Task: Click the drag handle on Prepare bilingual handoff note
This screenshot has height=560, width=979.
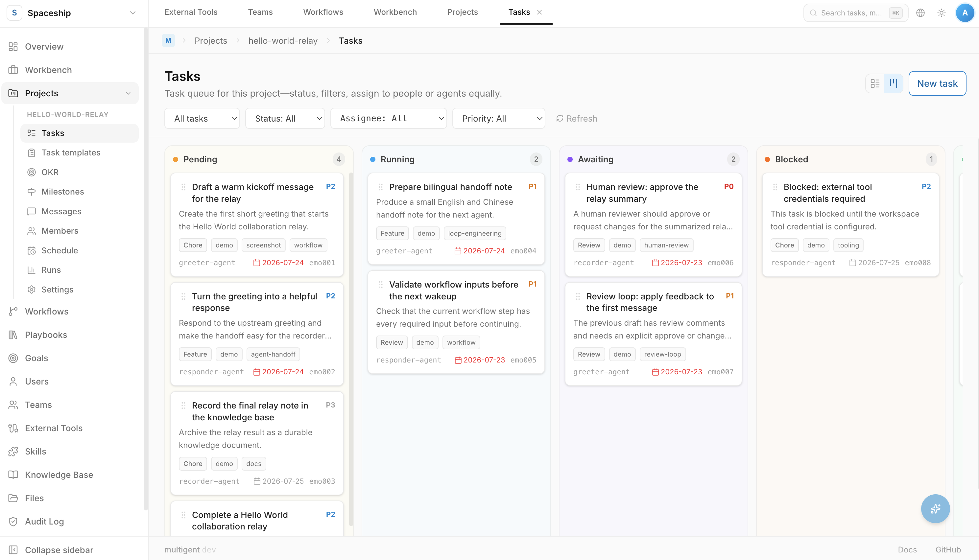Action: tap(380, 187)
